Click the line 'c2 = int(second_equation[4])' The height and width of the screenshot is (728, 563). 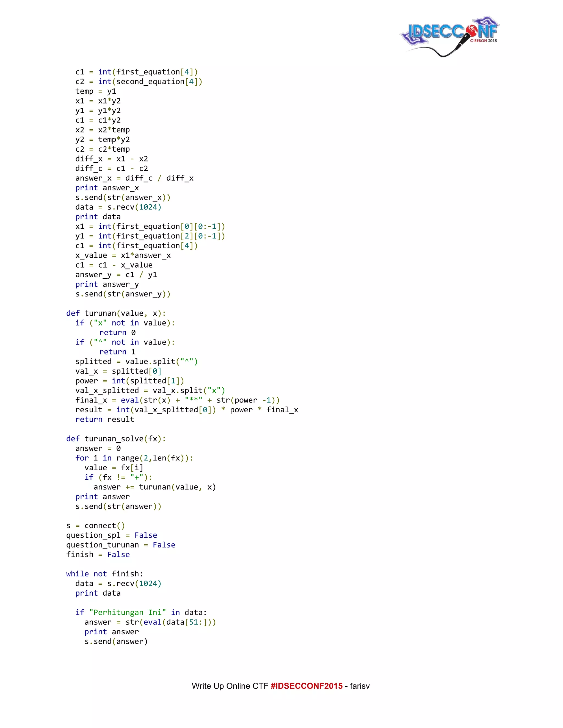coord(139,82)
